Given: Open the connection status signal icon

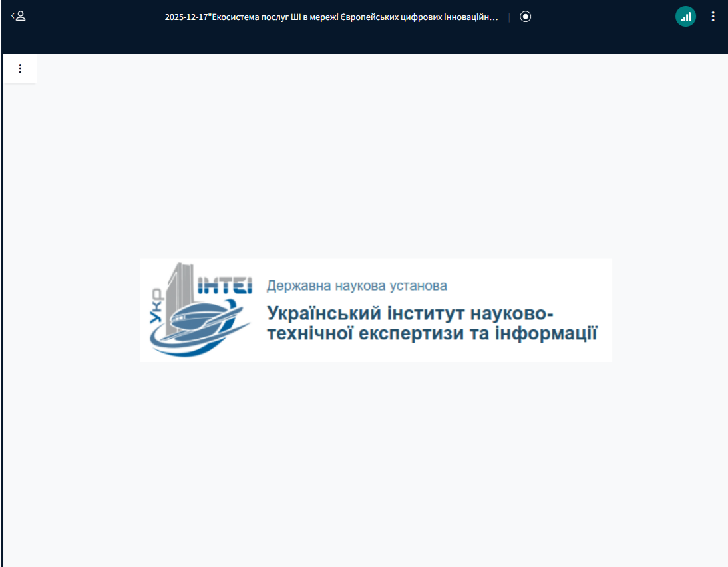Looking at the screenshot, I should (685, 17).
